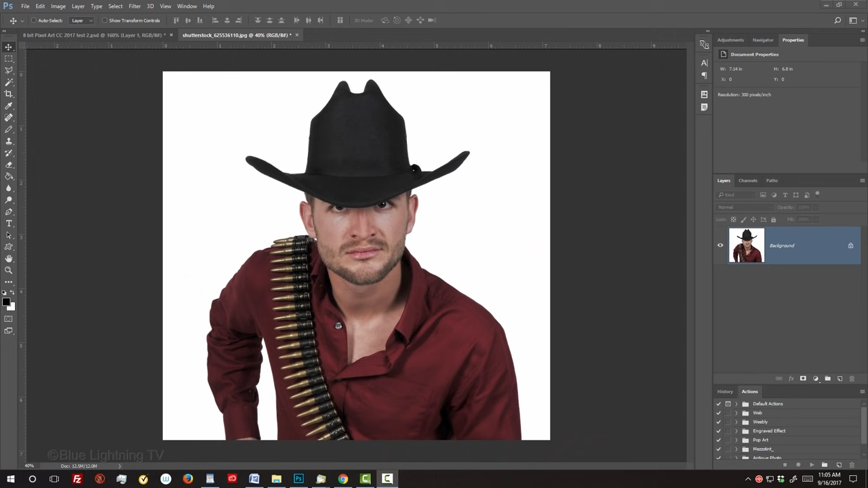868x488 pixels.
Task: Click the Add layer mask icon
Action: 804,378
